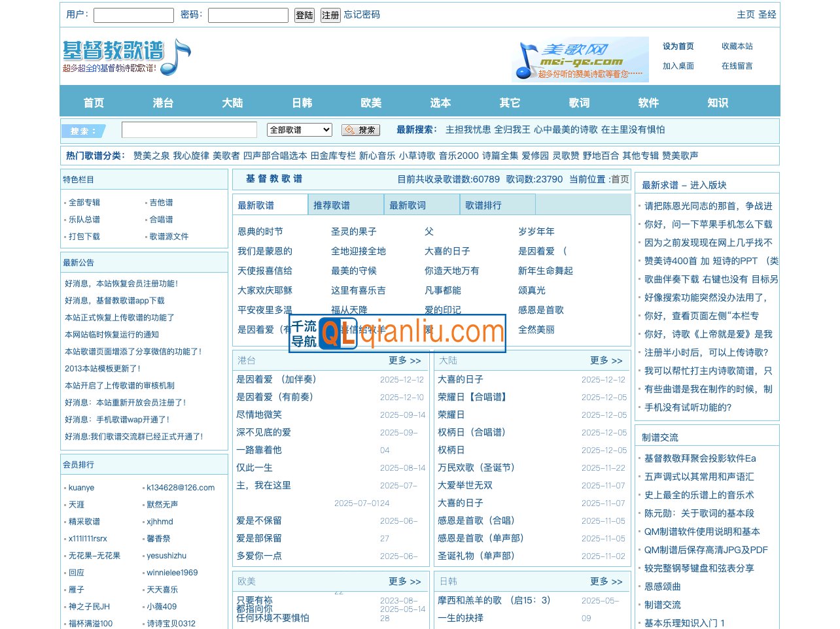Click the 基督教歌谱 site logo

tap(126, 58)
